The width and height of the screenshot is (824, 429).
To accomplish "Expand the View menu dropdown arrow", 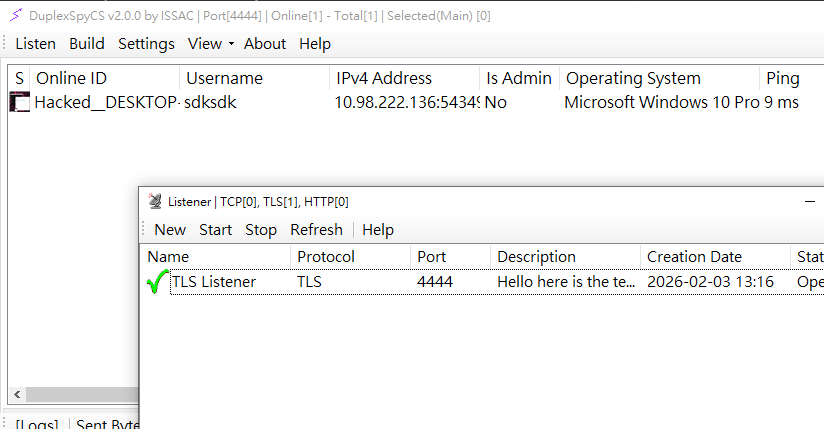I will 231,44.
